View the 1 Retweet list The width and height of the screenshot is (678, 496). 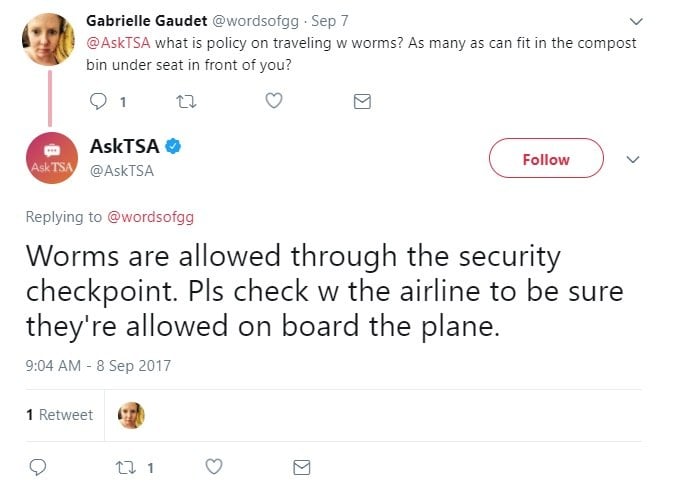tap(59, 414)
